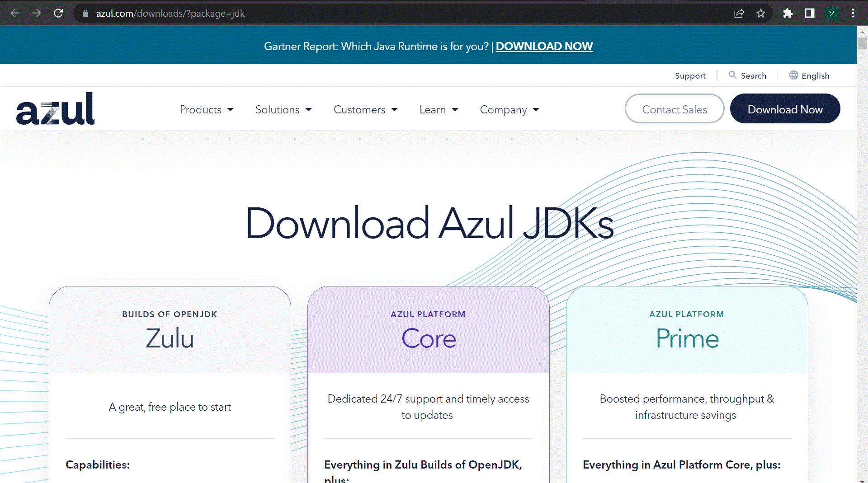Click 'Everything in Azul Platform Core, plus:'
Viewport: 868px width, 483px height.
[x=681, y=465]
